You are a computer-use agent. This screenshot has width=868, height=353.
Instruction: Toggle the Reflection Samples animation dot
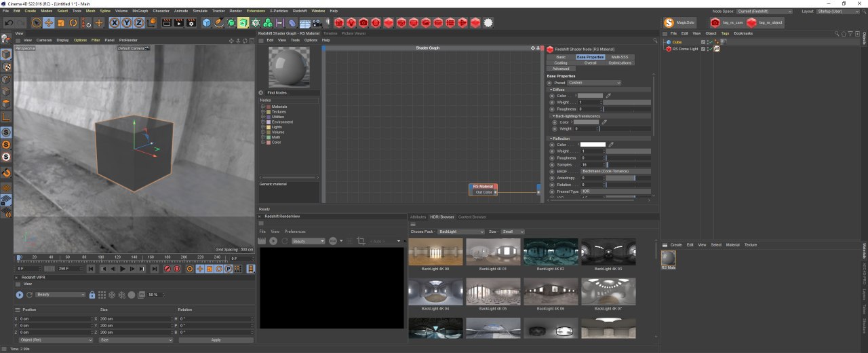pyautogui.click(x=552, y=164)
